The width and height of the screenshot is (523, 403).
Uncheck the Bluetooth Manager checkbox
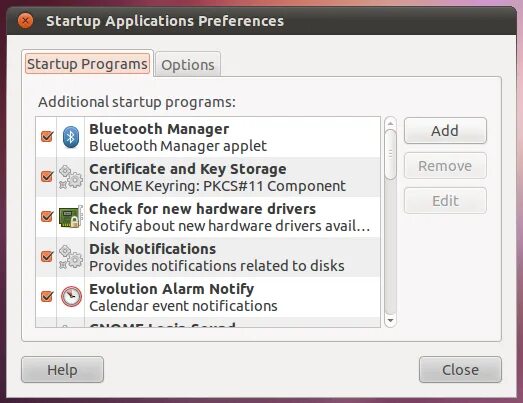point(47,136)
